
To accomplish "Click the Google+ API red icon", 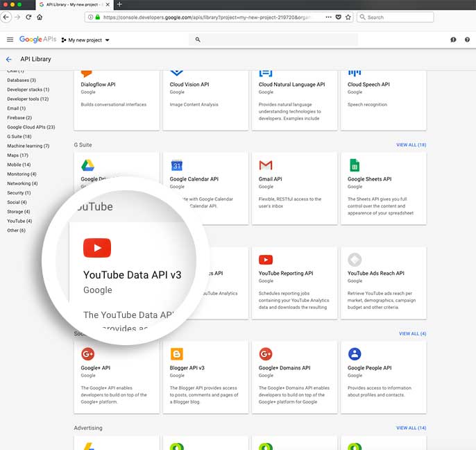I will (x=87, y=354).
